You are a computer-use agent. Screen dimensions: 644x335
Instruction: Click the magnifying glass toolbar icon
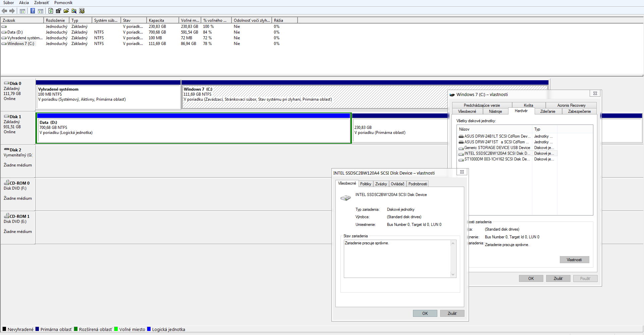(x=74, y=11)
